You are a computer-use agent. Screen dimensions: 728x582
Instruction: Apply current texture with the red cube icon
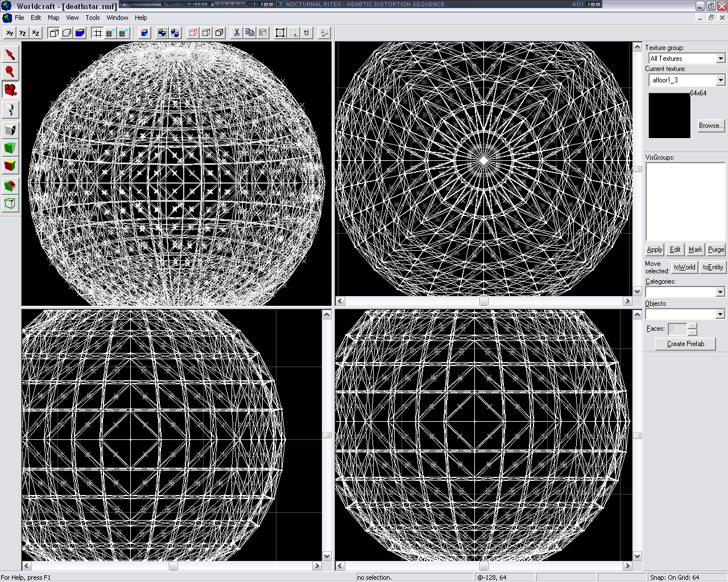[x=10, y=167]
